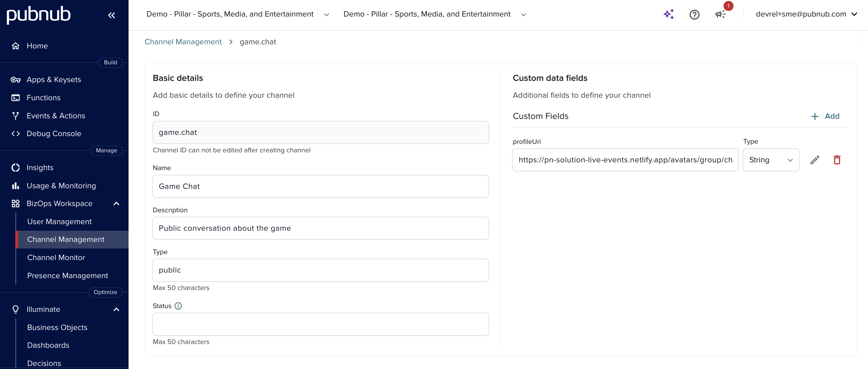
Task: Delete the profileUrl field using the trash icon
Action: (x=837, y=160)
